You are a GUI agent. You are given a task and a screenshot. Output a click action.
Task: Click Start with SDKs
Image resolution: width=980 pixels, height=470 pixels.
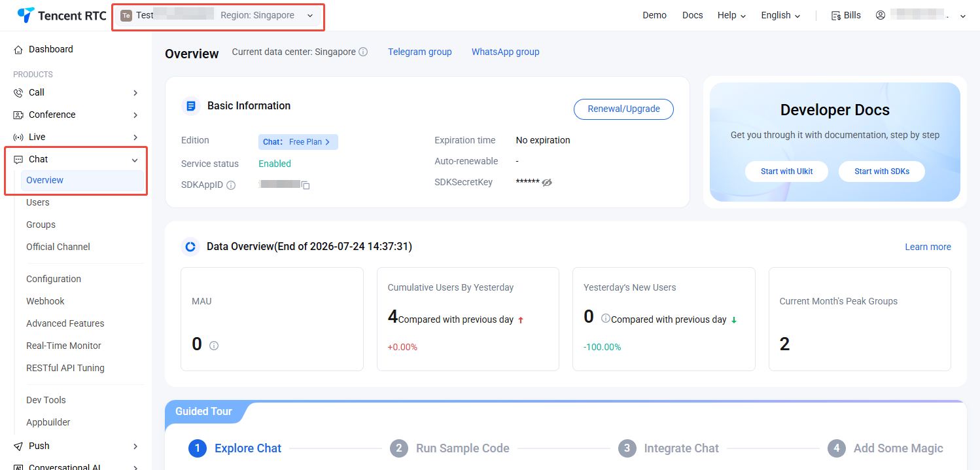pyautogui.click(x=882, y=172)
